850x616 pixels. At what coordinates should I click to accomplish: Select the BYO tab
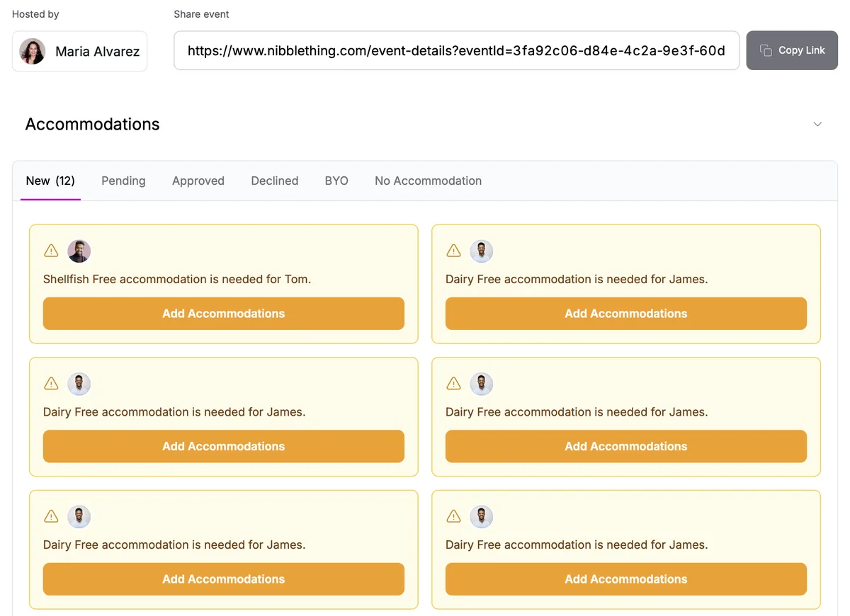coord(336,181)
